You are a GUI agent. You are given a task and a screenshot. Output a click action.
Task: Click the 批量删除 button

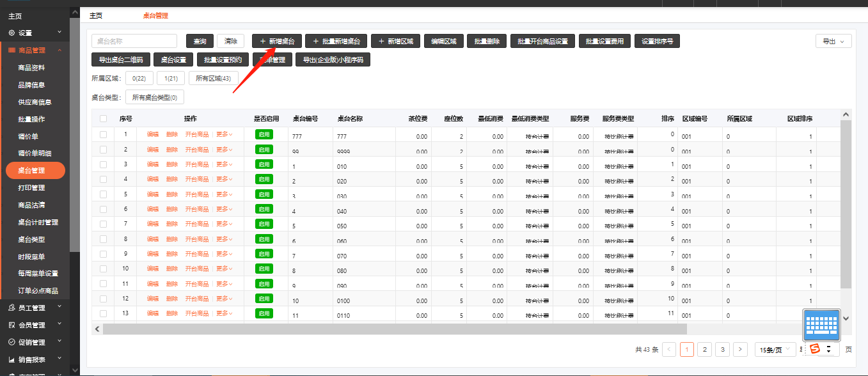tap(487, 41)
